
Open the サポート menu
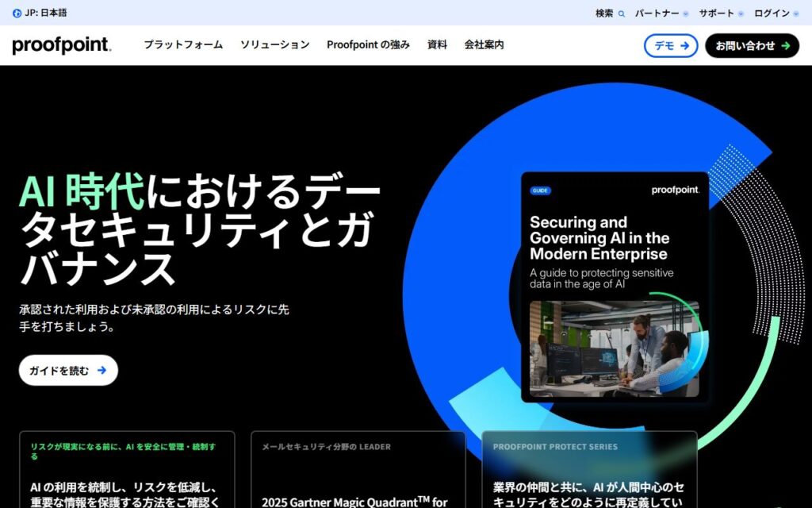coord(721,13)
